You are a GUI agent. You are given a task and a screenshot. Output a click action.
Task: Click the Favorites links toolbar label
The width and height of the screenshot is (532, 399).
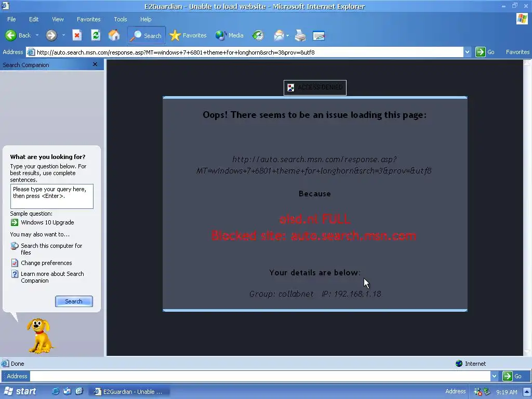click(517, 52)
